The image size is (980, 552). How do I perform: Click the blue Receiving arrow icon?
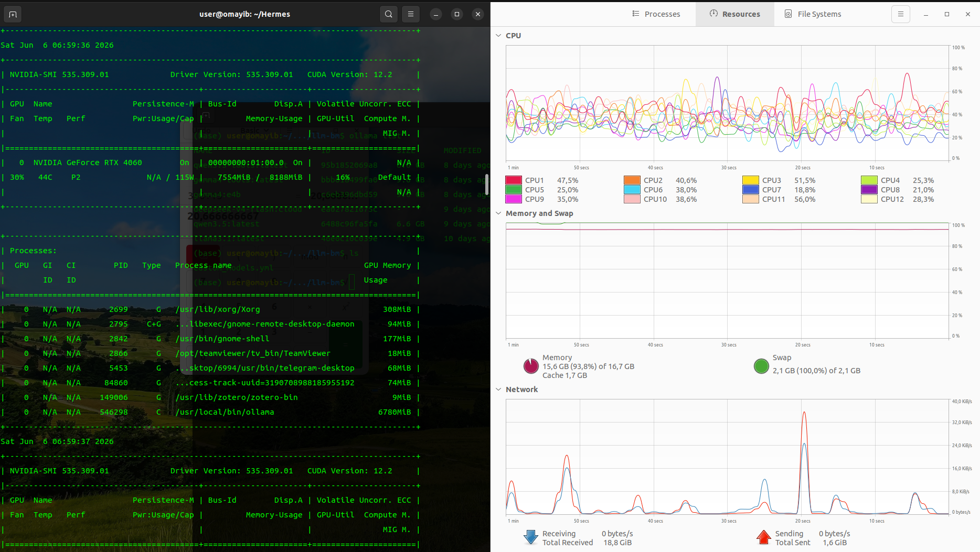coord(531,537)
